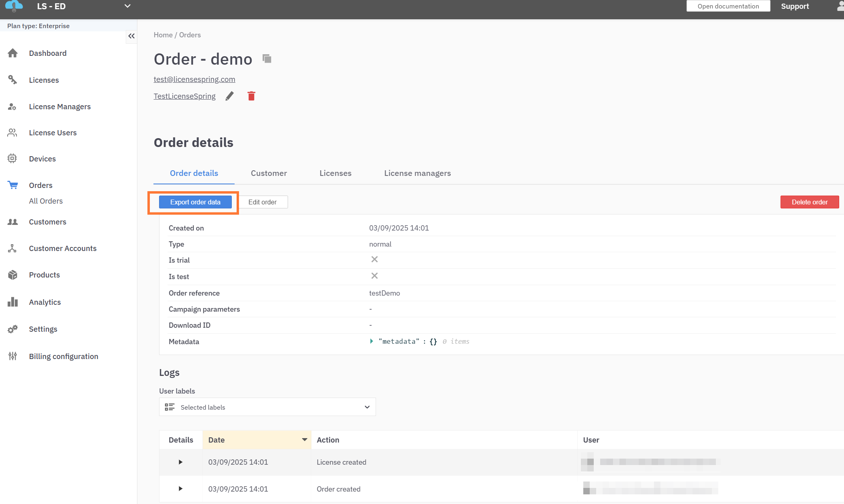Viewport: 844px width, 504px height.
Task: Click the Devices chip icon in sidebar
Action: click(x=12, y=159)
